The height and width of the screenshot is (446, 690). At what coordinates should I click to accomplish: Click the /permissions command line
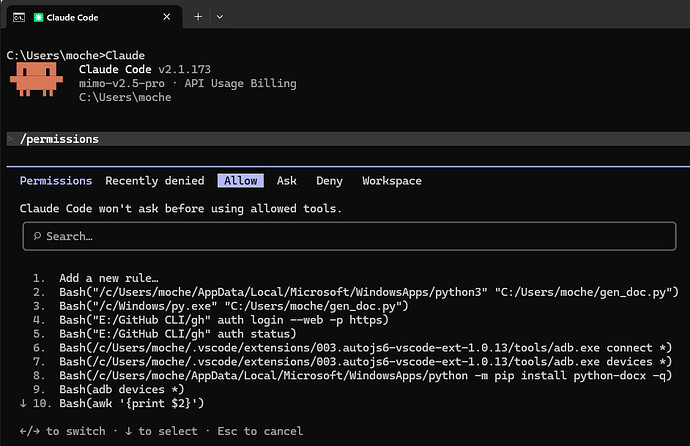[59, 139]
